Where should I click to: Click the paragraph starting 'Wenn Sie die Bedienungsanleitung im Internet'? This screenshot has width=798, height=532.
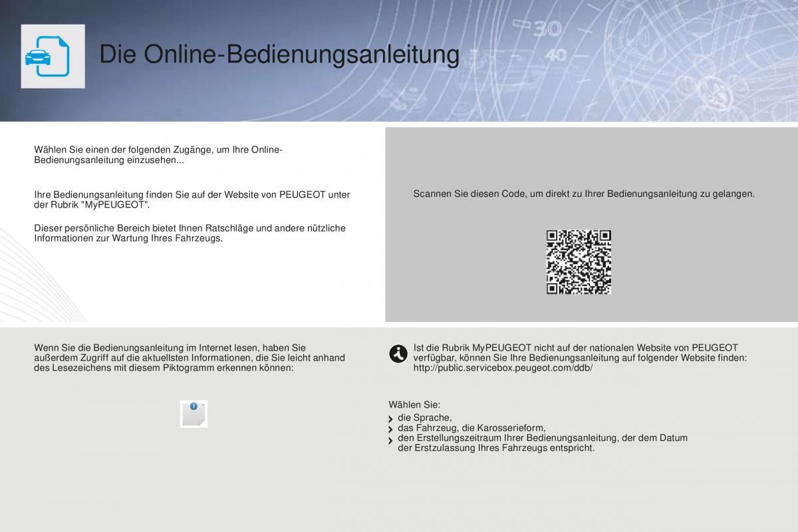[x=190, y=357]
